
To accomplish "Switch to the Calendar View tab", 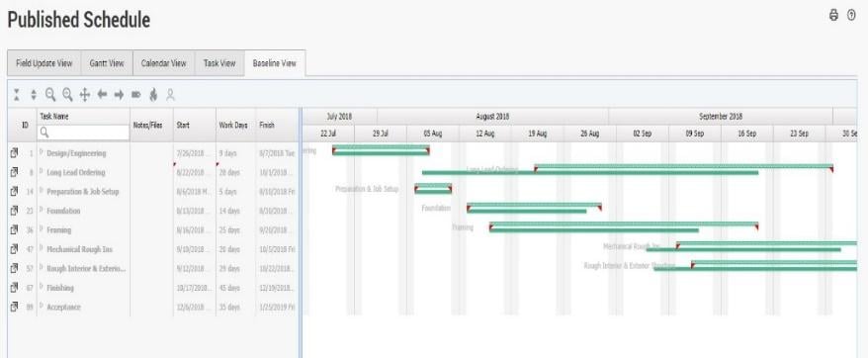I will pos(163,63).
